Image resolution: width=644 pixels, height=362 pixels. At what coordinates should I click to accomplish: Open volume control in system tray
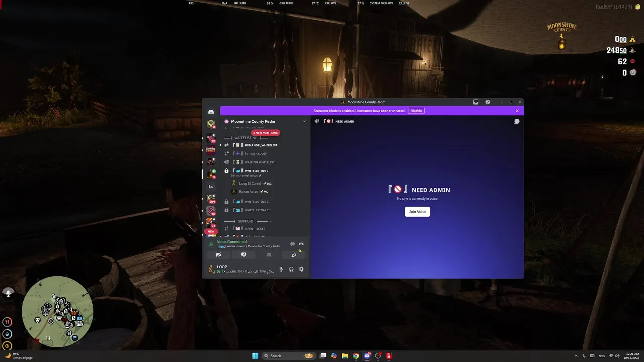618,356
